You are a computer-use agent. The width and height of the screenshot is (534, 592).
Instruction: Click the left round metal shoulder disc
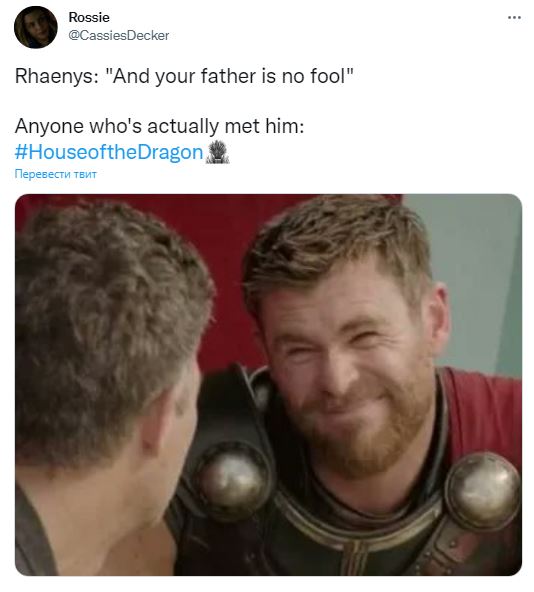click(232, 482)
